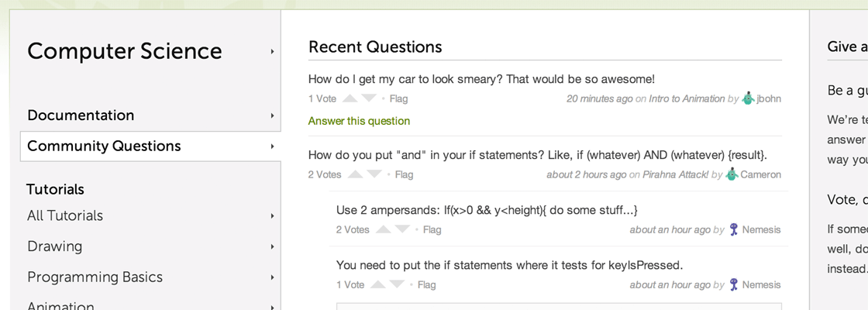Image resolution: width=868 pixels, height=310 pixels.
Task: Flag the smeary car question
Action: coord(398,98)
